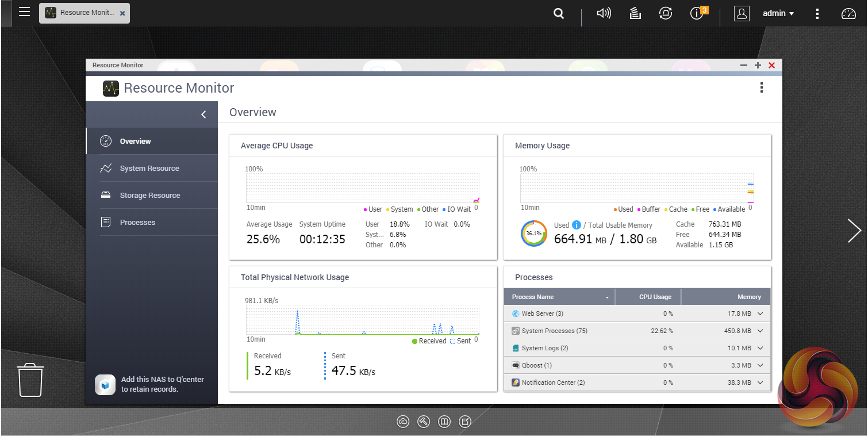The width and height of the screenshot is (868, 436).
Task: Expand the admin user dropdown
Action: coord(778,13)
